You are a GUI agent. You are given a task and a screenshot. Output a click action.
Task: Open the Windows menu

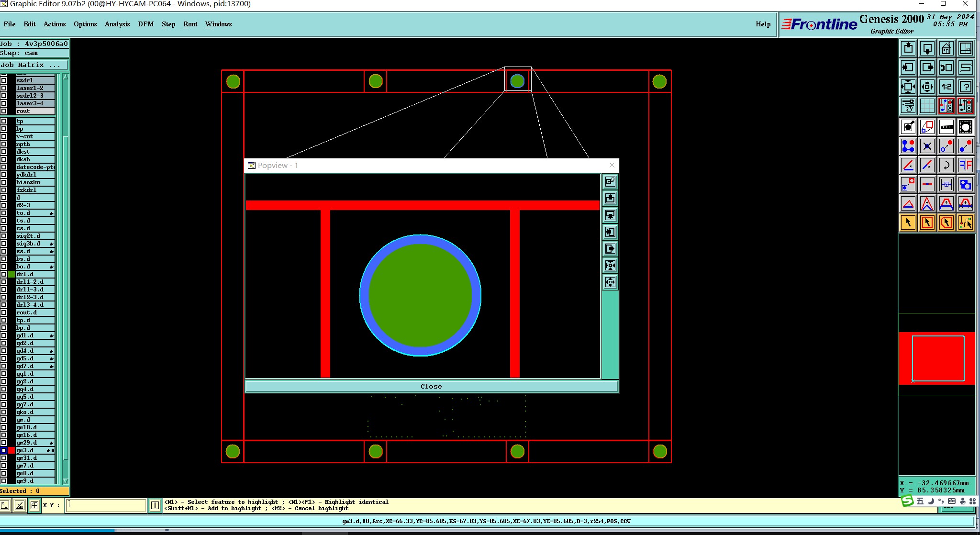218,24
